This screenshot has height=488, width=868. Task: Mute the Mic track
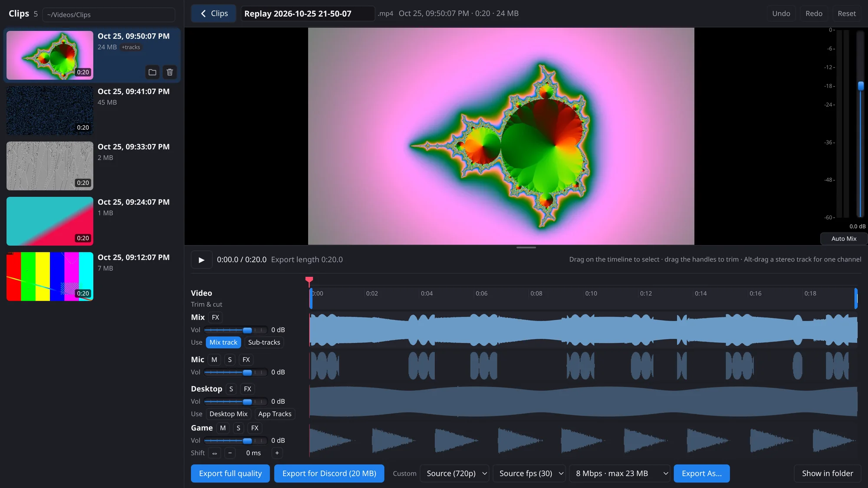pos(214,360)
